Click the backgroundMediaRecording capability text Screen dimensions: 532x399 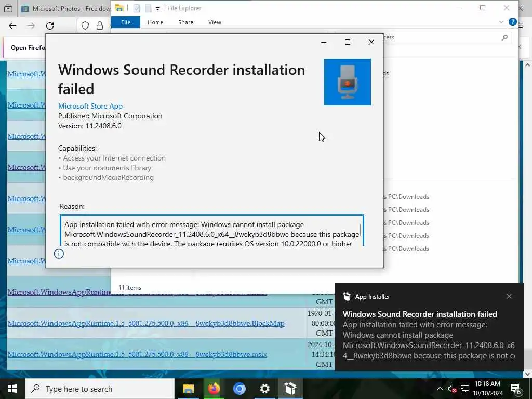(x=108, y=178)
